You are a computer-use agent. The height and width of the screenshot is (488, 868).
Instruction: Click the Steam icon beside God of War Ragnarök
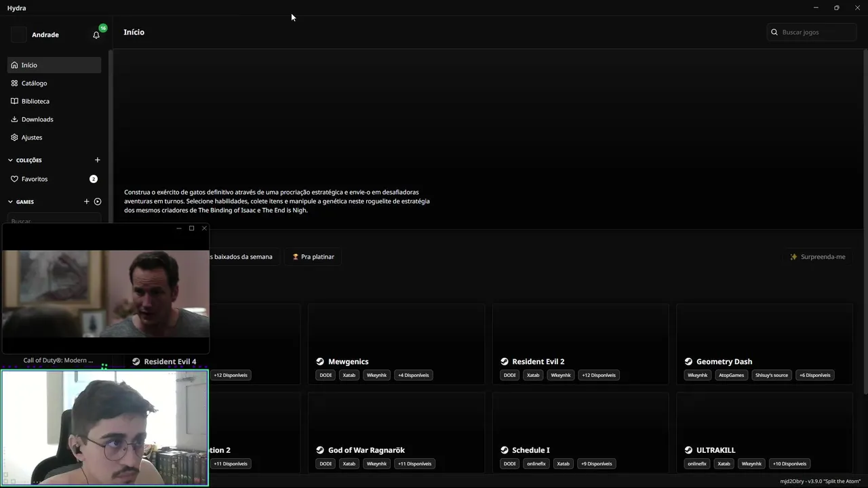click(320, 450)
